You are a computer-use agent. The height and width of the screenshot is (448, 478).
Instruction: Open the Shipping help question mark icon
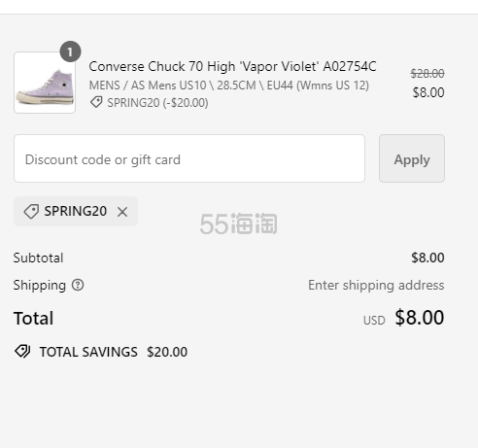click(x=78, y=285)
